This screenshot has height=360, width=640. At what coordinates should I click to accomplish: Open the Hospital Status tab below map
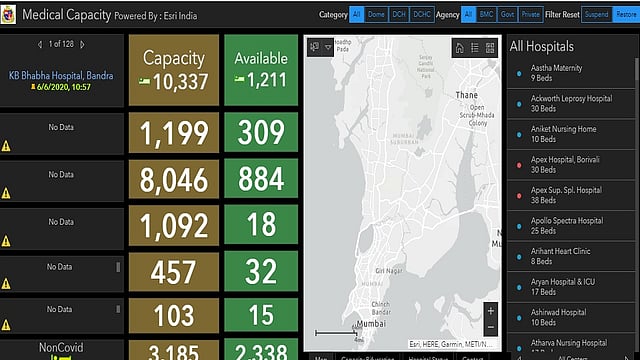(428, 358)
